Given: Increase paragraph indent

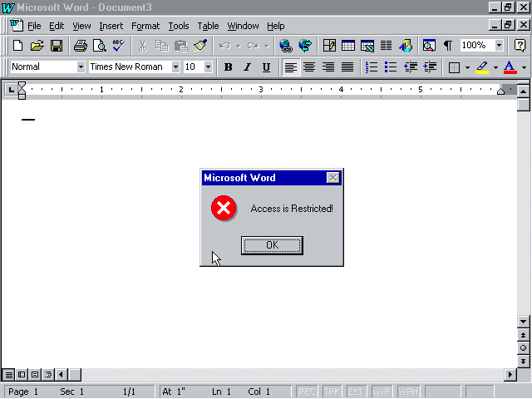Looking at the screenshot, I should 430,67.
